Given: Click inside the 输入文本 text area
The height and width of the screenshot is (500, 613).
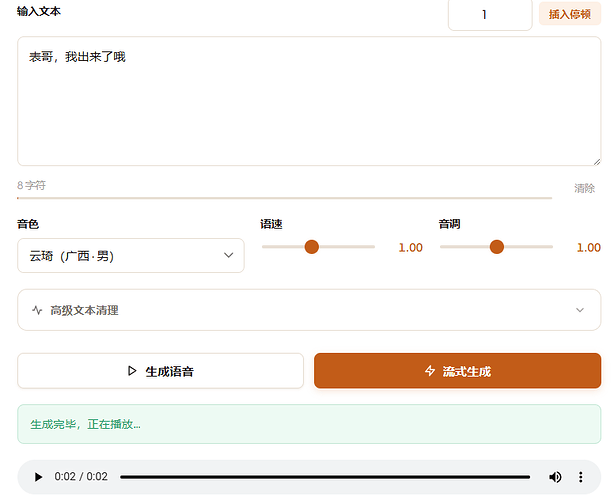Looking at the screenshot, I should (309, 101).
